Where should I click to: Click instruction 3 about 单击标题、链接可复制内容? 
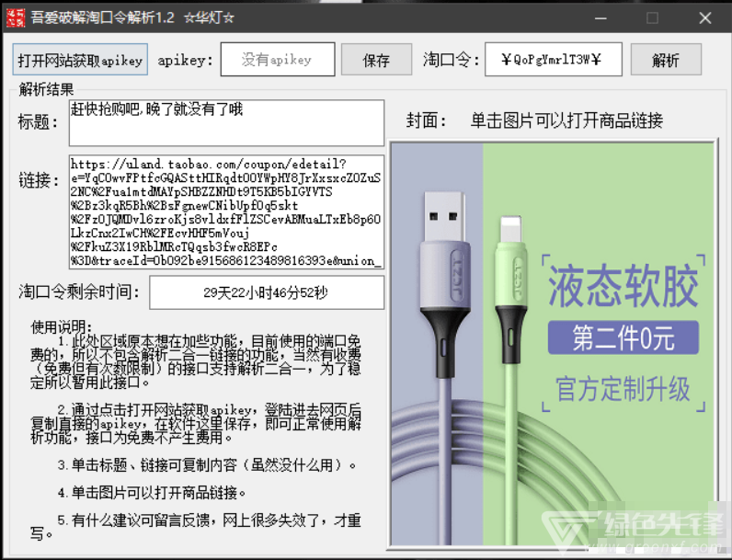pyautogui.click(x=207, y=464)
